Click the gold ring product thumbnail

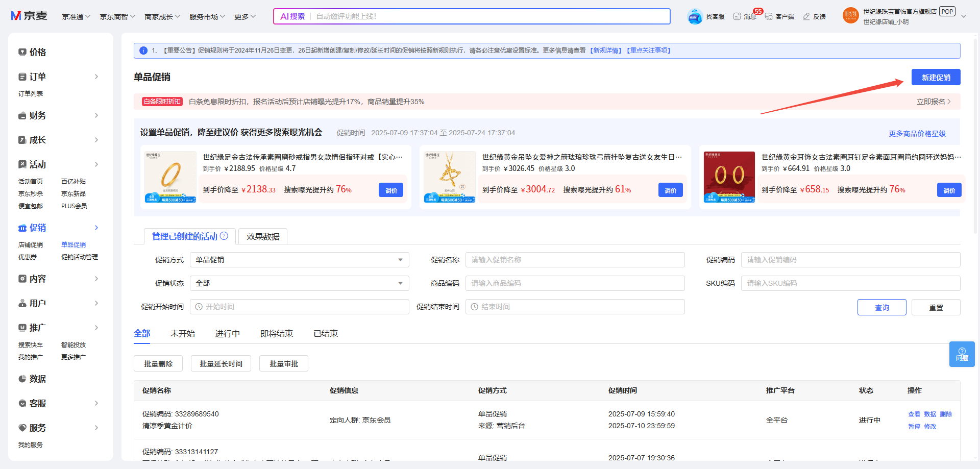click(x=170, y=177)
